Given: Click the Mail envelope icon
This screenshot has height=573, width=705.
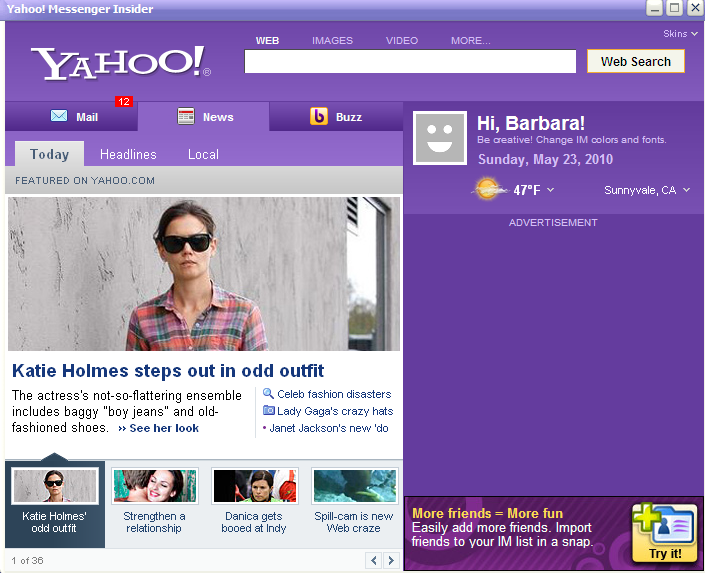Looking at the screenshot, I should [59, 116].
